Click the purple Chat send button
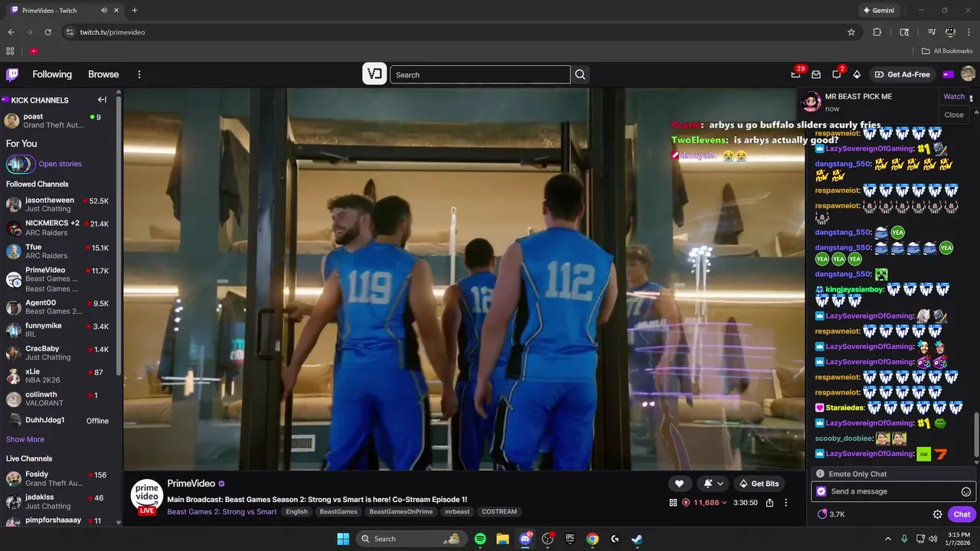Viewport: 980px width, 551px height. pyautogui.click(x=962, y=514)
